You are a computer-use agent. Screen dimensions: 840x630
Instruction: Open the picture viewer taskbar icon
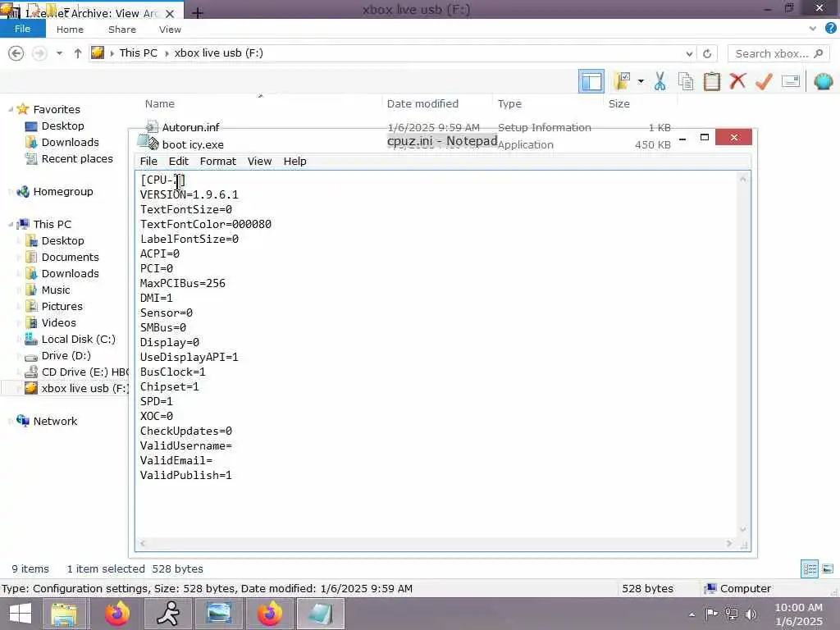click(219, 614)
